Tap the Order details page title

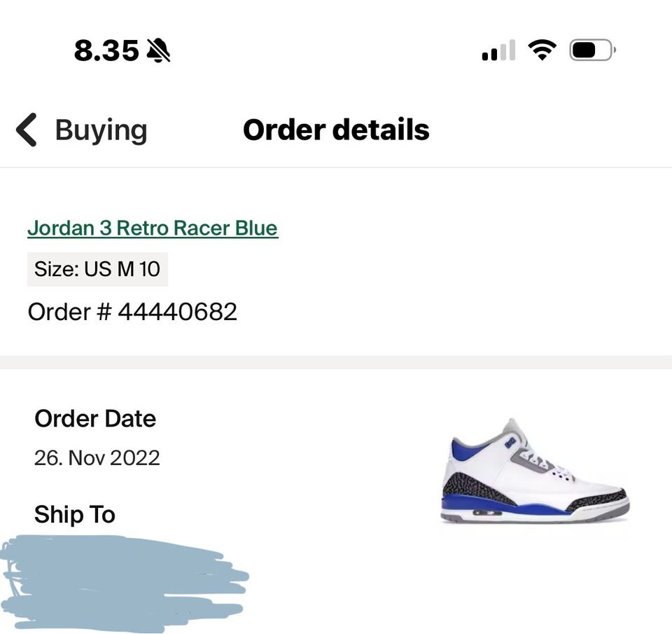[336, 130]
